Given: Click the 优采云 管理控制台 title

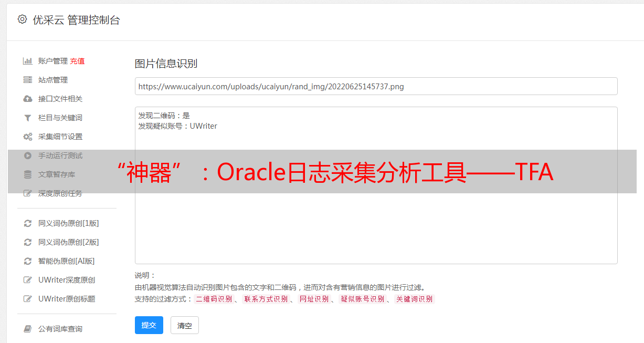Looking at the screenshot, I should [x=76, y=20].
